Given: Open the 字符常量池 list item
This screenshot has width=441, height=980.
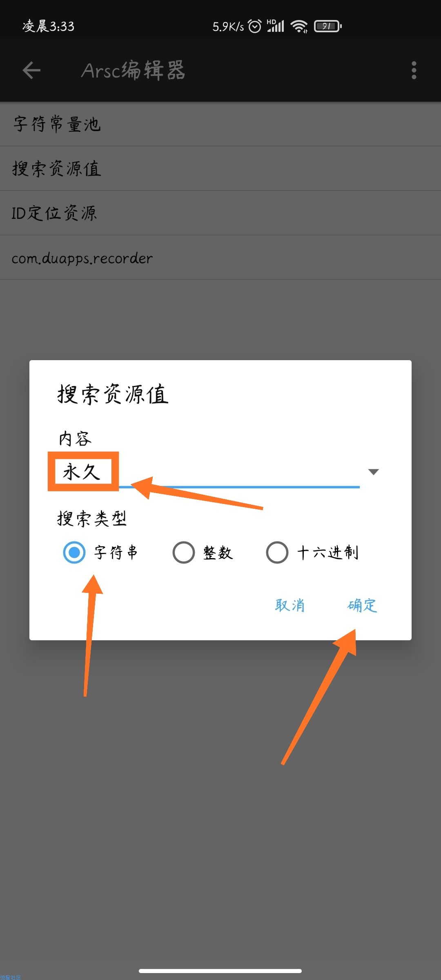Looking at the screenshot, I should coord(220,124).
